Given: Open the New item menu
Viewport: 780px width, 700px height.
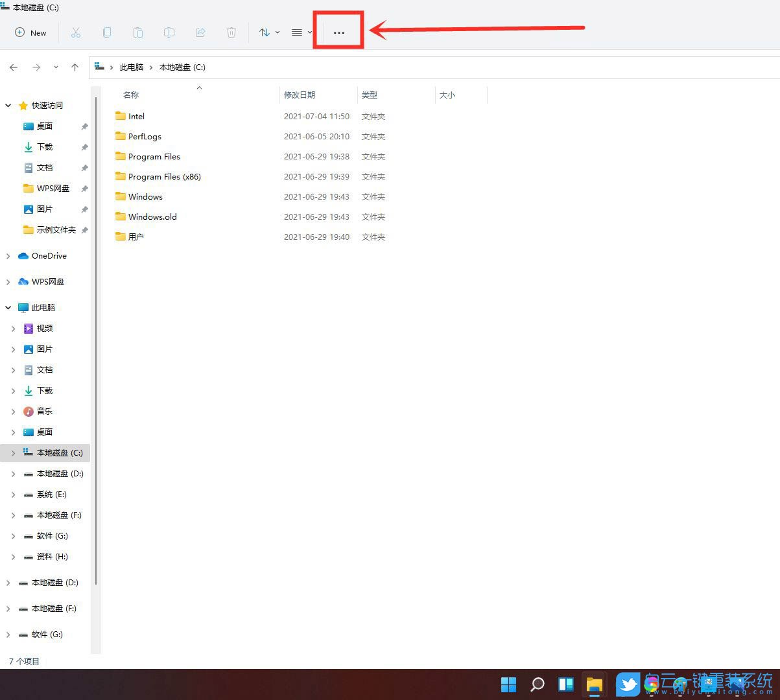Looking at the screenshot, I should point(30,32).
